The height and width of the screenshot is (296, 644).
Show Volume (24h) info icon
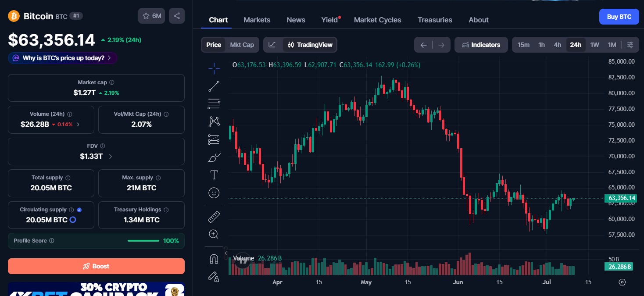(70, 114)
